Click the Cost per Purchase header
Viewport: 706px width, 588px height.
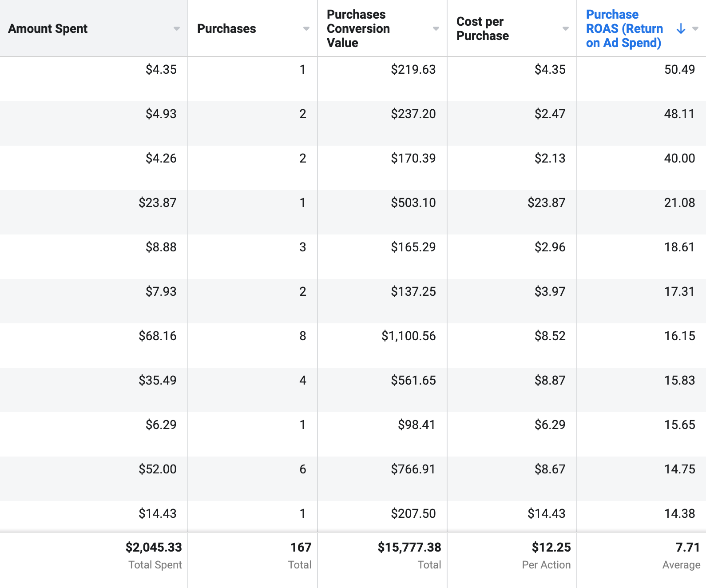pyautogui.click(x=482, y=29)
